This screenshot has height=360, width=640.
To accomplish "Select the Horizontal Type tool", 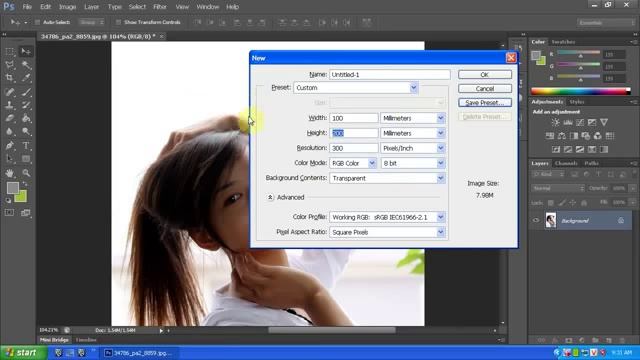I will (x=26, y=145).
